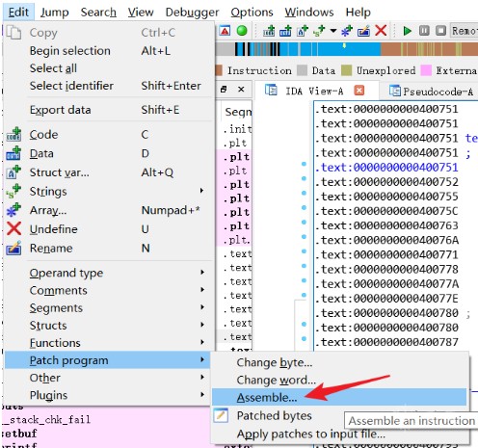The image size is (478, 448).
Task: Click toolbar Rename icon
Action: click(x=363, y=31)
